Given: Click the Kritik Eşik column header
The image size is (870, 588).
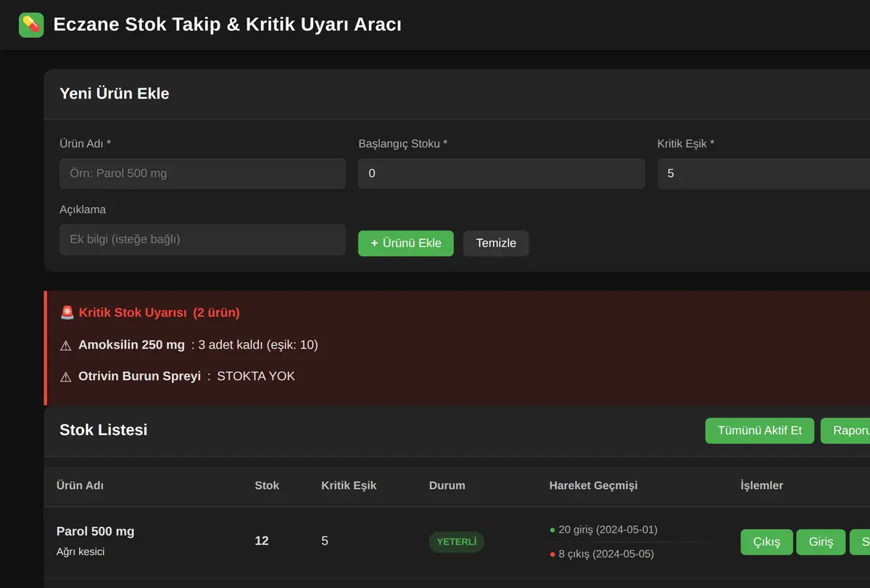Looking at the screenshot, I should (349, 485).
